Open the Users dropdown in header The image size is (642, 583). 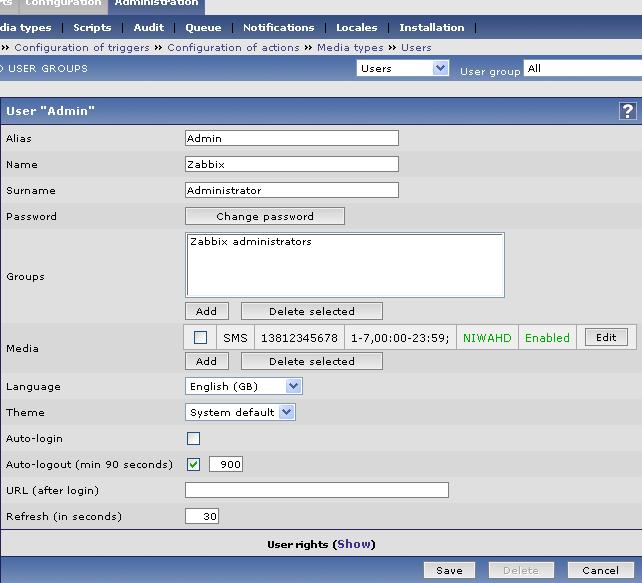(x=402, y=68)
